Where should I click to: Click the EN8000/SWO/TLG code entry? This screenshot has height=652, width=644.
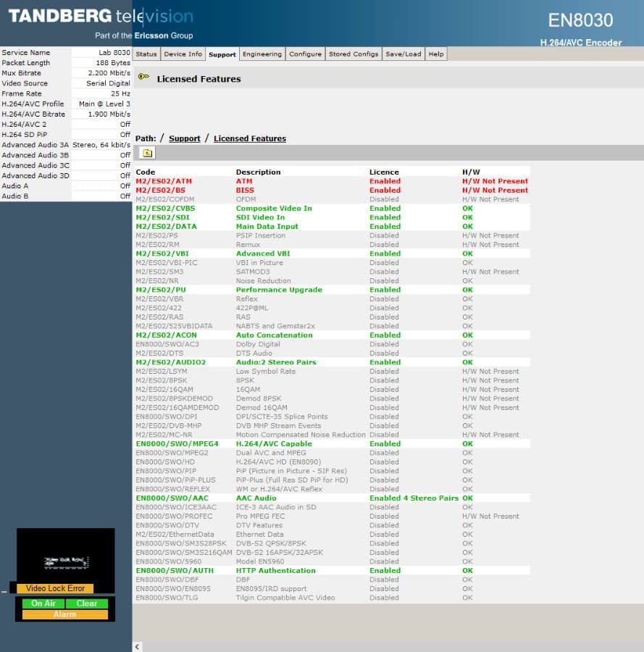point(167,598)
